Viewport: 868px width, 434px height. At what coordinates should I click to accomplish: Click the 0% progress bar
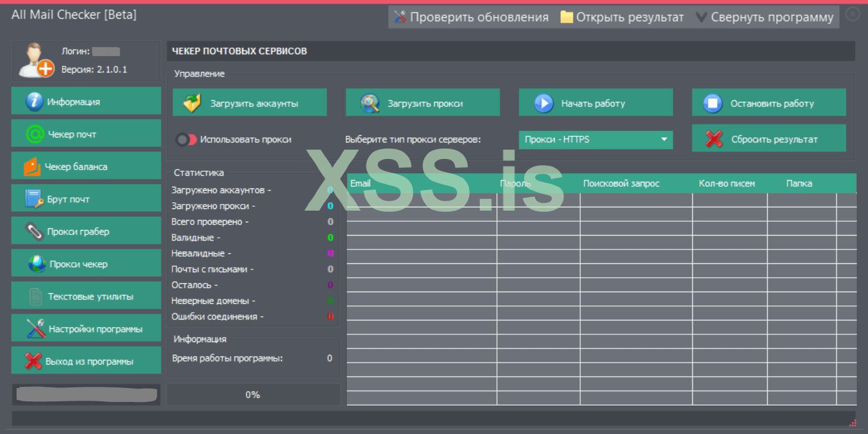(253, 395)
